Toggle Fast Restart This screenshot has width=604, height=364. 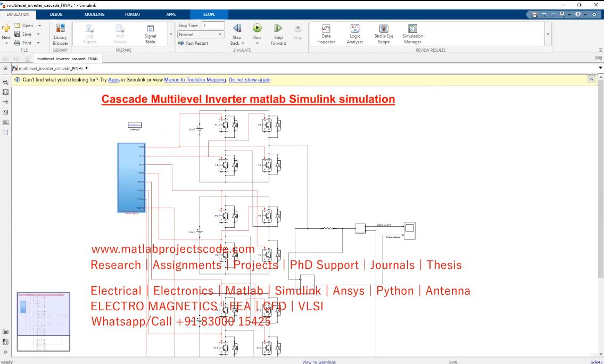(193, 43)
